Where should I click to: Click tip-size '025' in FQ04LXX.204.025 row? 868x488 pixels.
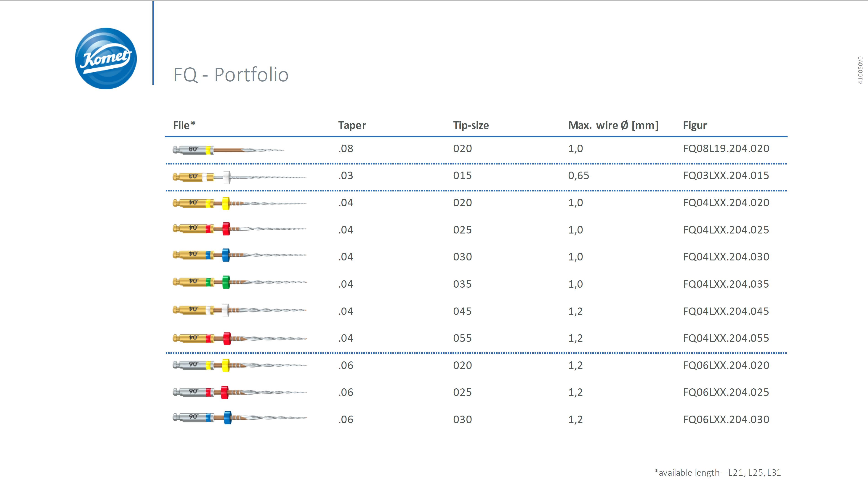462,230
